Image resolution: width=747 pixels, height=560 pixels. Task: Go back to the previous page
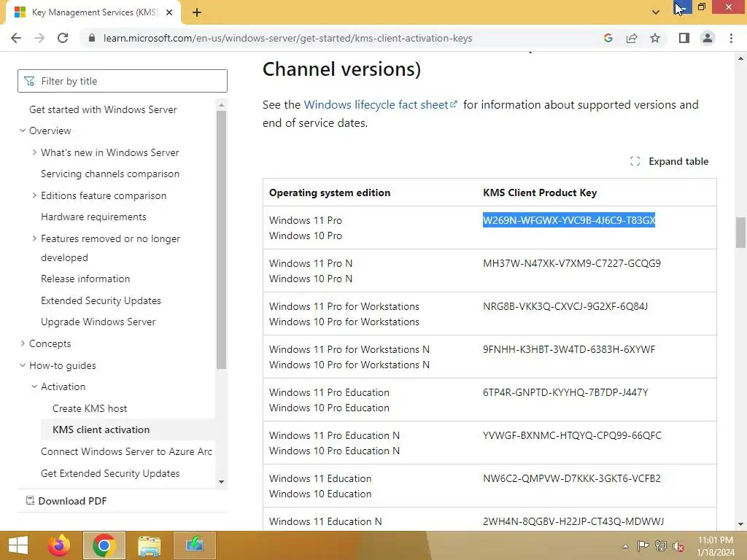16,38
